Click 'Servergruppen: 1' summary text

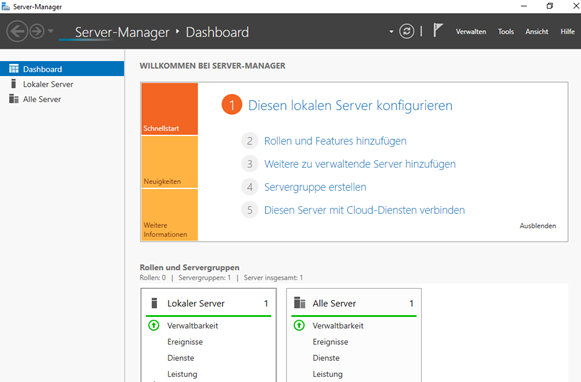click(204, 278)
